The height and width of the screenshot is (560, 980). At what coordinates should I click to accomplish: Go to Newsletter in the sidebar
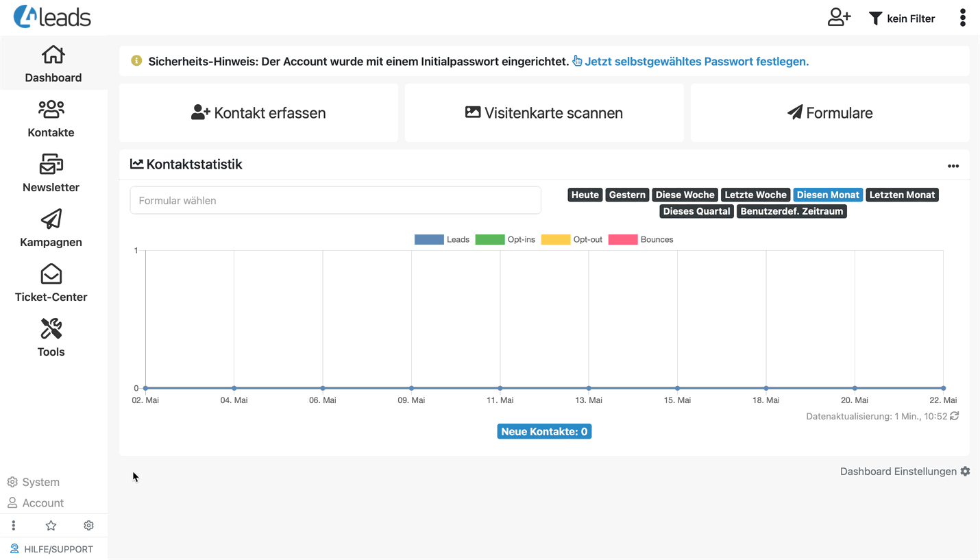point(51,173)
